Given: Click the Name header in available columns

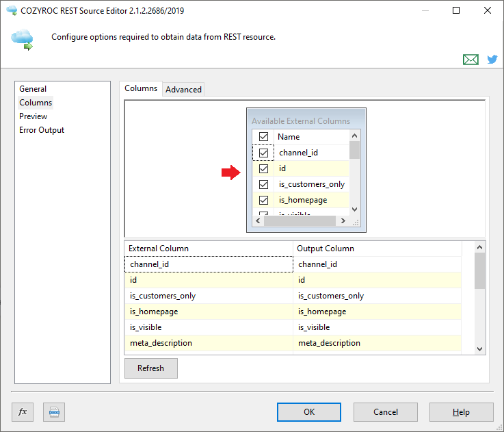Looking at the screenshot, I should 311,137.
